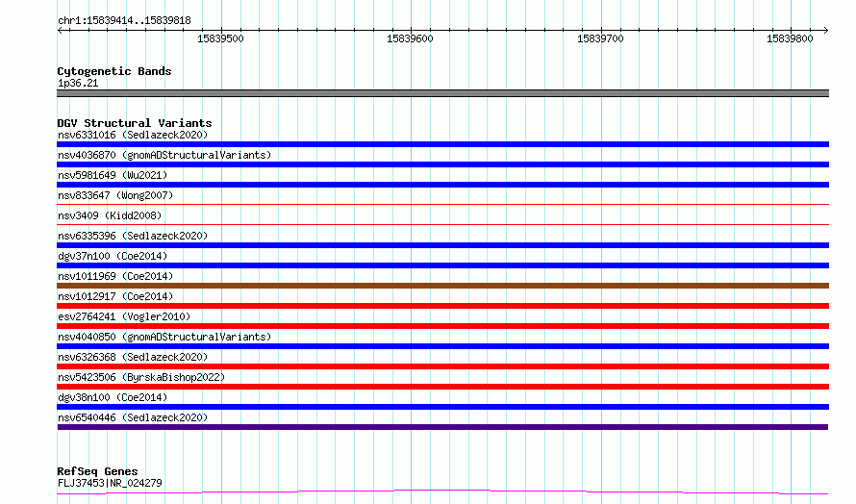
Task: Click the red bar for nsv1012917
Action: click(442, 306)
